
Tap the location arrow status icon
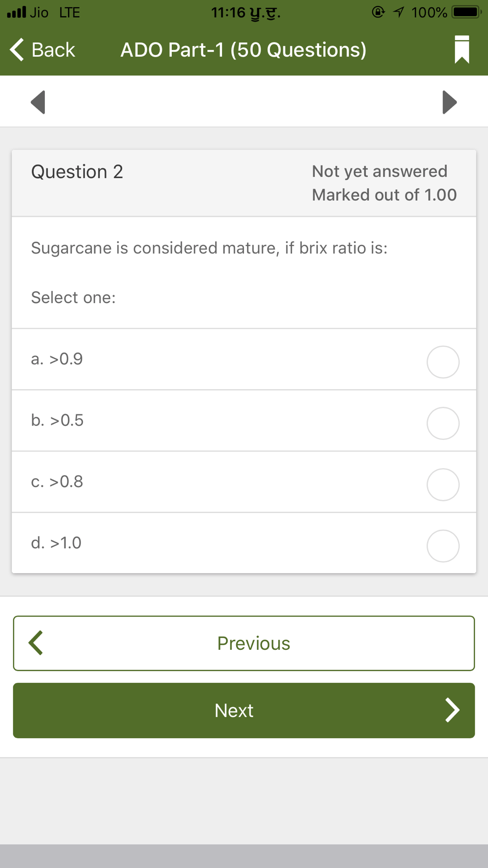tap(399, 12)
